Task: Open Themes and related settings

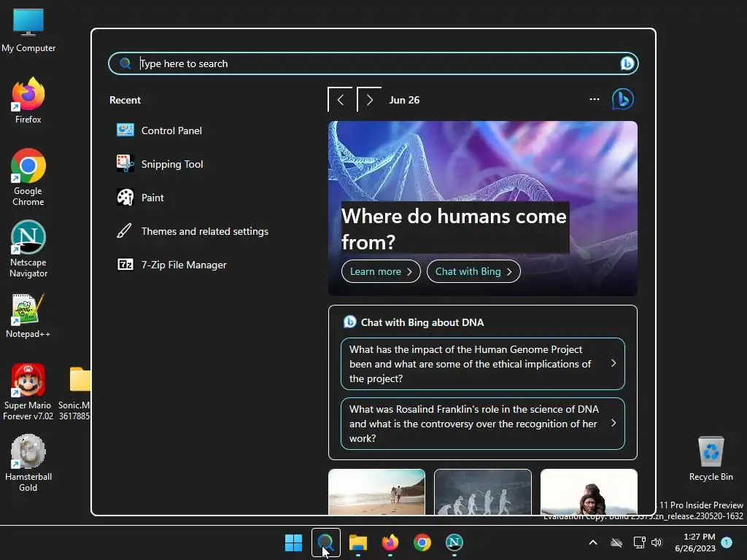Action: point(193,231)
